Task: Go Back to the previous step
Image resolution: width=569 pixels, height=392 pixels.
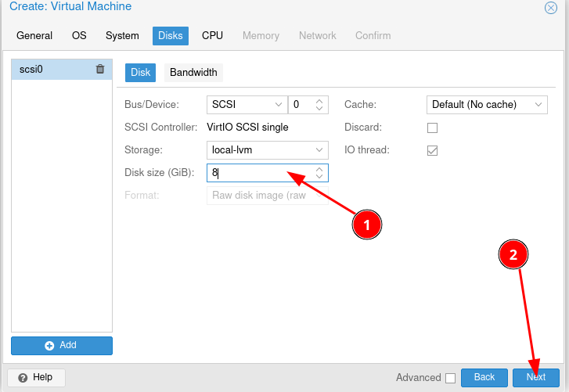Action: pyautogui.click(x=484, y=377)
